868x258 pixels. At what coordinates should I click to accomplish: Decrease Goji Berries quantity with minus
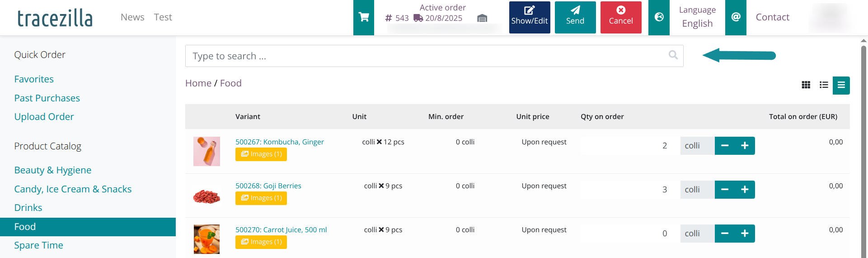coord(725,190)
